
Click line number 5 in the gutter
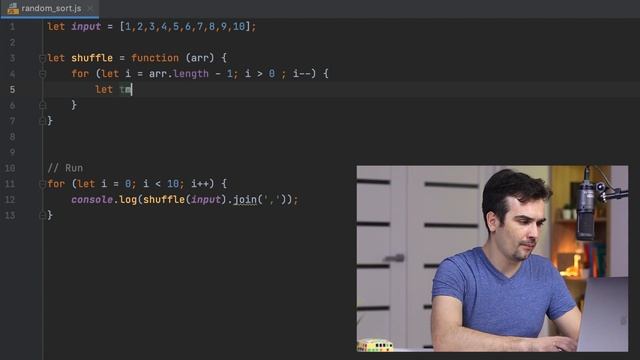click(12, 90)
